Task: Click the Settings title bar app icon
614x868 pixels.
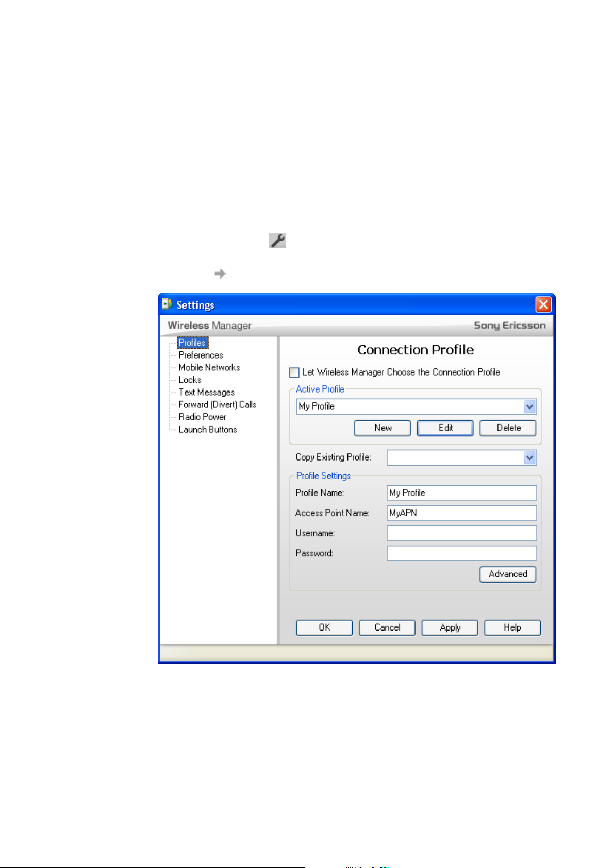Action: [167, 304]
